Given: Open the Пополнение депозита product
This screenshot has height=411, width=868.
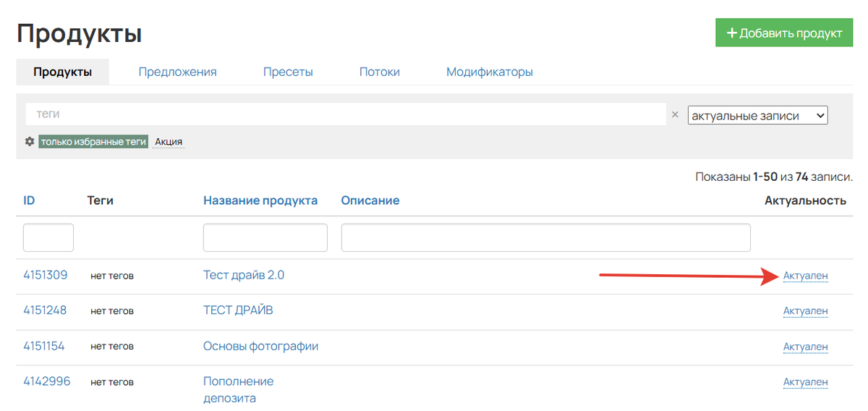Looking at the screenshot, I should click(239, 389).
